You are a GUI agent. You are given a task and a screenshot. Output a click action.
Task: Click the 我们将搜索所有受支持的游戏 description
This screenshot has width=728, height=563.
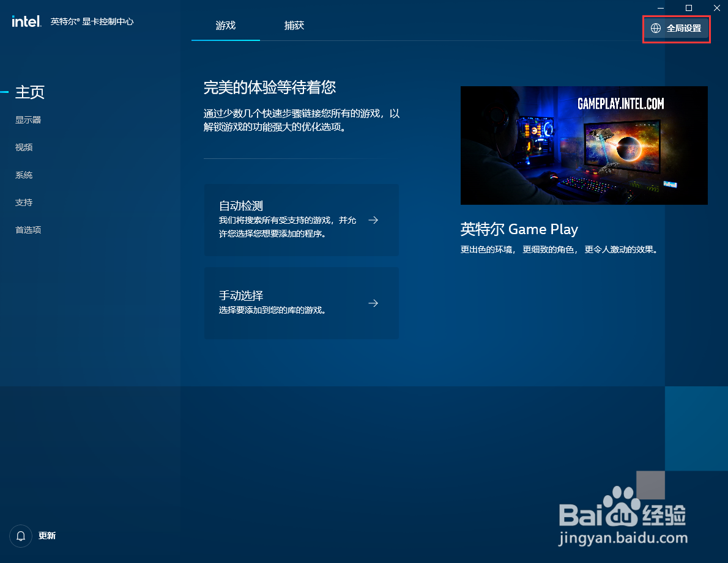pyautogui.click(x=288, y=227)
